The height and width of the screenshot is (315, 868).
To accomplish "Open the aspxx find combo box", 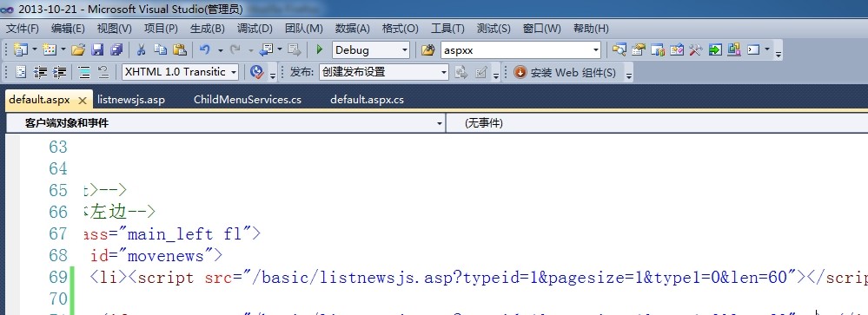I will (521, 49).
